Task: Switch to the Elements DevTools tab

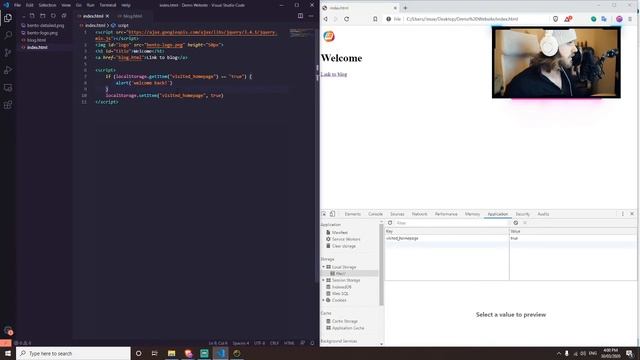Action: click(x=353, y=214)
